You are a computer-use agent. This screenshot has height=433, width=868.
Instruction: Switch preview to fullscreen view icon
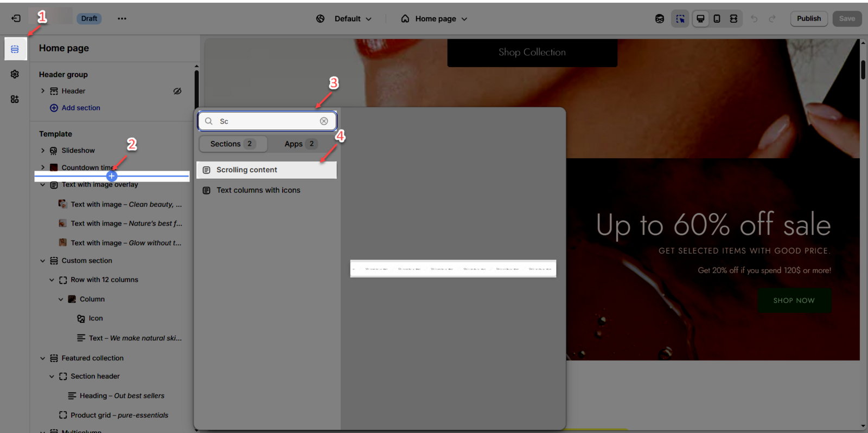pos(733,19)
